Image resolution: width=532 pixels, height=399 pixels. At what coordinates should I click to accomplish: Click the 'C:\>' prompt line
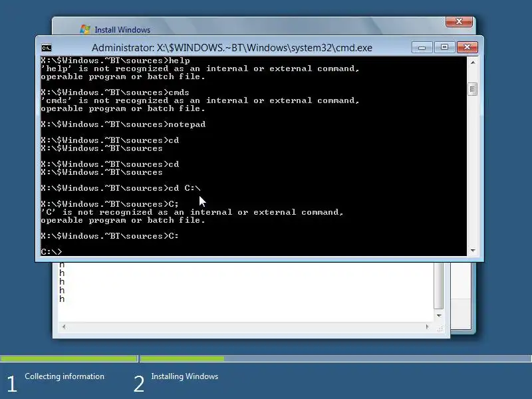[51, 252]
